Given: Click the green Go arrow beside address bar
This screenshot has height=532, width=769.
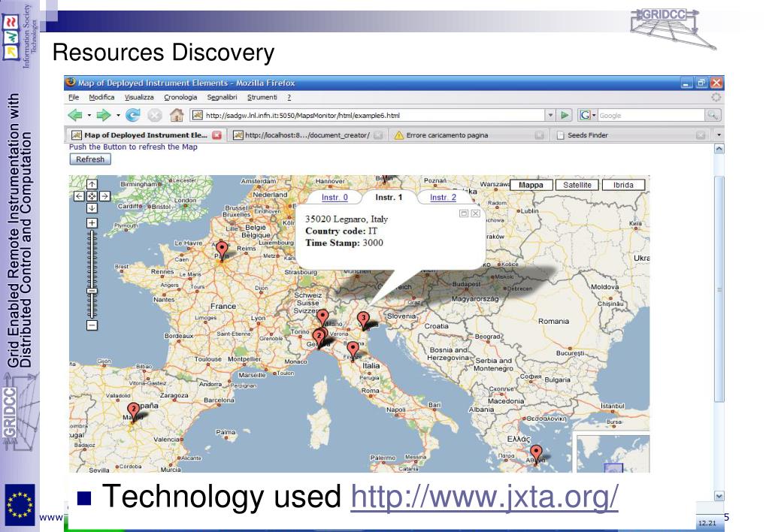Looking at the screenshot, I should 565,115.
